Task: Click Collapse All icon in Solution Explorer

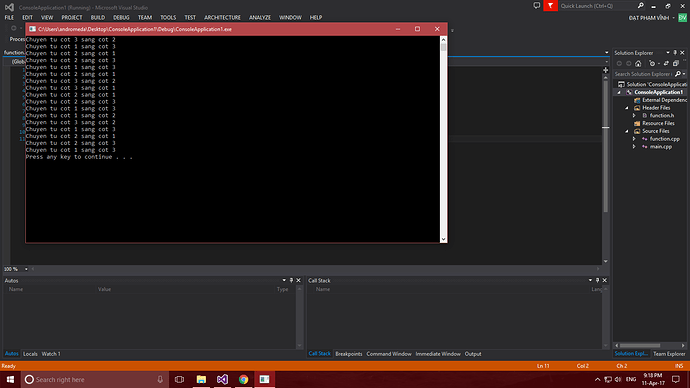Action: pos(676,63)
